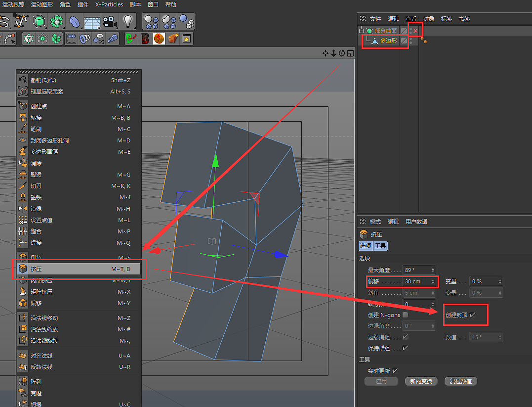Screen dimensions: 532x407
Task: Open the X-Particles menu
Action: [109, 4]
